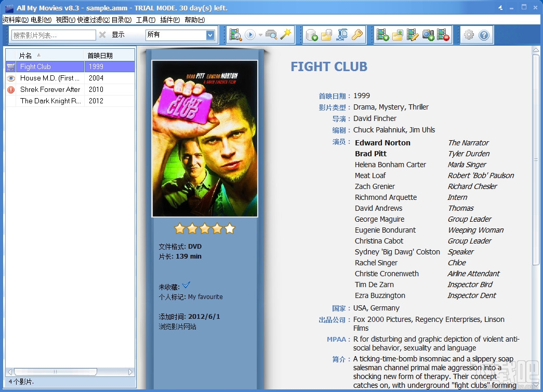The height and width of the screenshot is (392, 543).
Task: Open the 插件(P) menu
Action: [170, 20]
